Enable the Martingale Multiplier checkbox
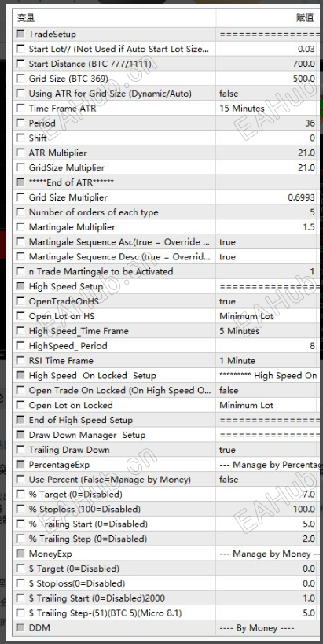 [x=20, y=227]
